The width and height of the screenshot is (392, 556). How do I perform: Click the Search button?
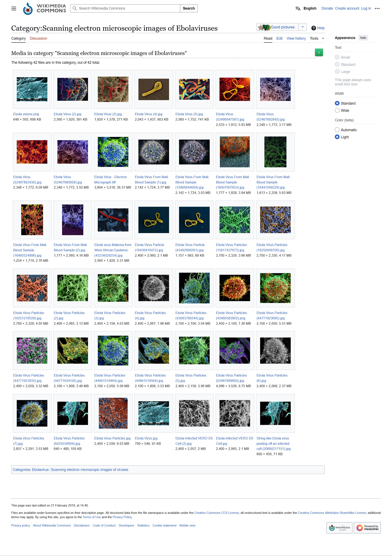coord(188,8)
